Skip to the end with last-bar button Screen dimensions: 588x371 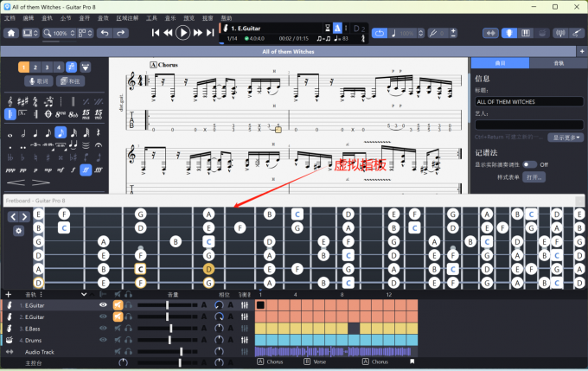210,33
